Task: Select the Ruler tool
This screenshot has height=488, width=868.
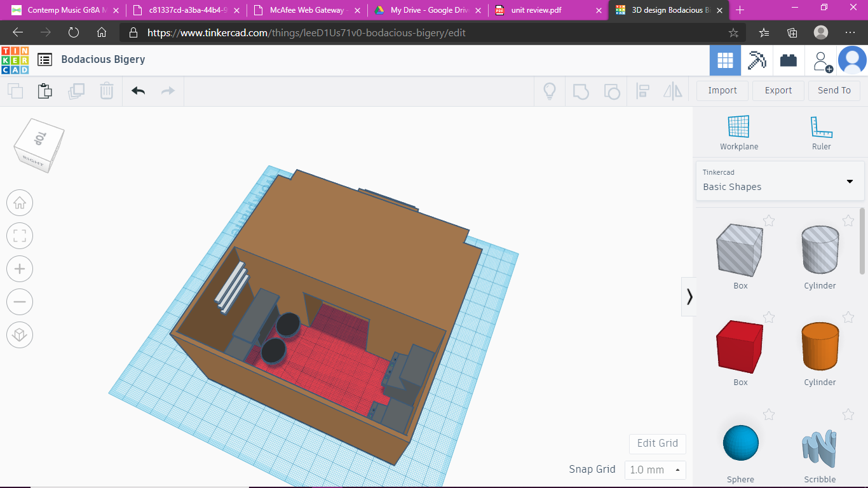Action: (822, 133)
